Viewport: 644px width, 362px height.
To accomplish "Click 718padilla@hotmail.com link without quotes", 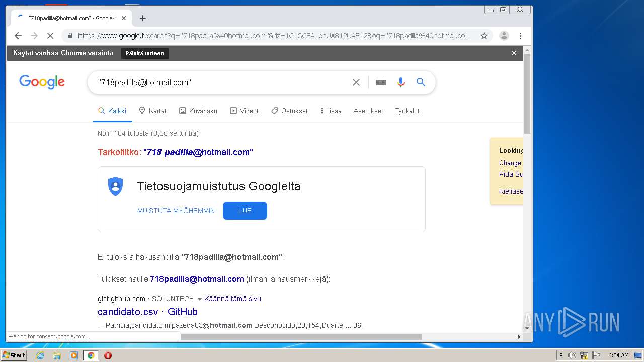I will pos(197,279).
